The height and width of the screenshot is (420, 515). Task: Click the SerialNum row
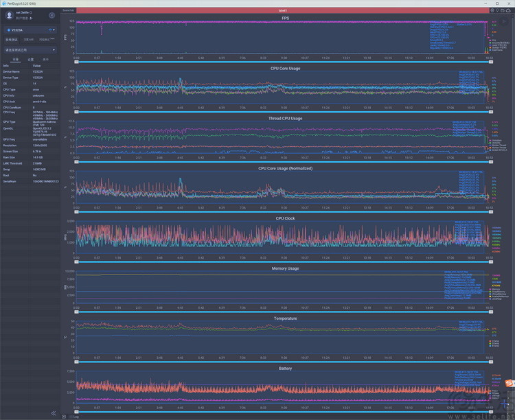(x=30, y=181)
